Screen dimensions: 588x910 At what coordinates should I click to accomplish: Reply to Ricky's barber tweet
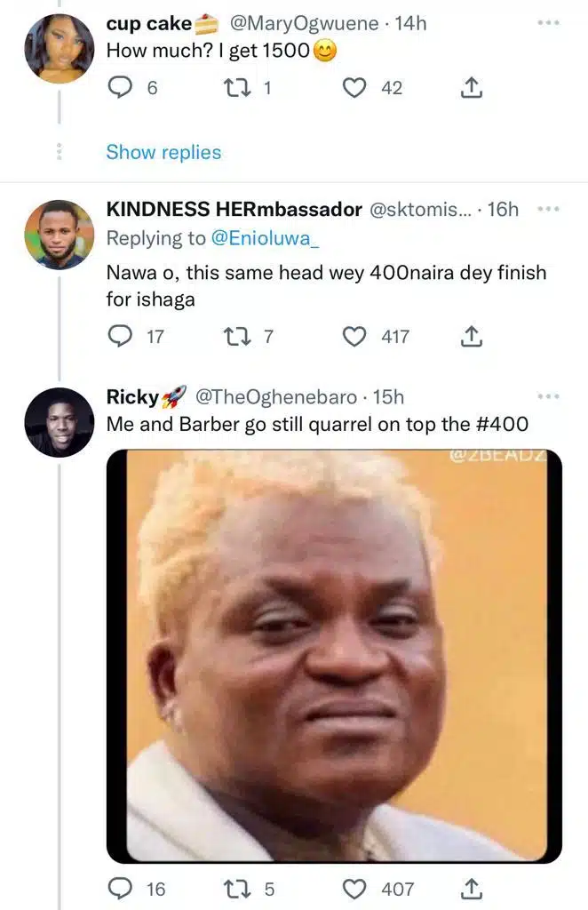pyautogui.click(x=119, y=889)
